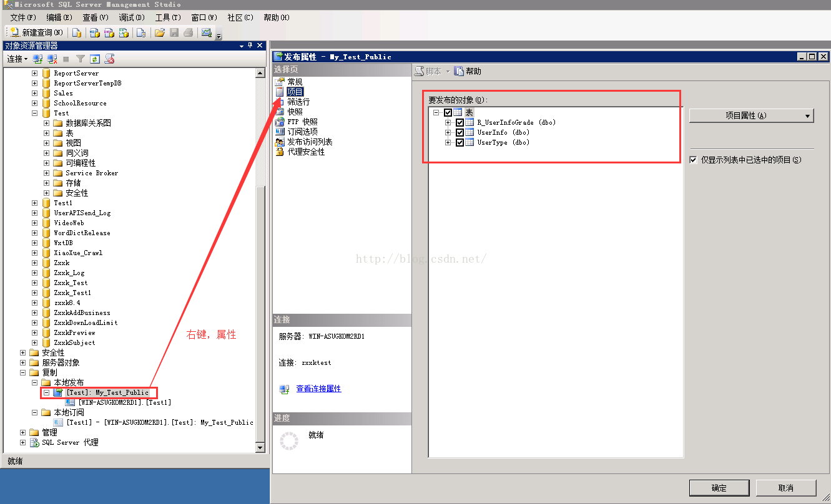Select the [Test]: My_Test_Public publication
The height and width of the screenshot is (504, 831).
pyautogui.click(x=107, y=392)
